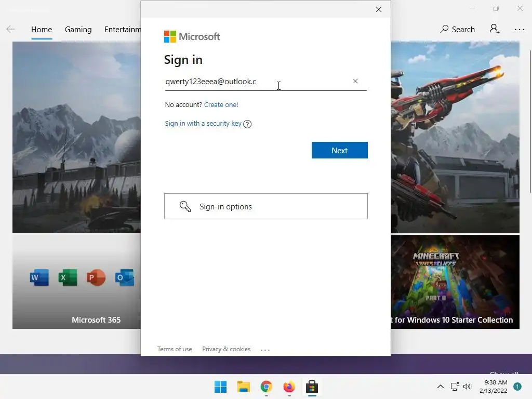Clear the email field with the X icon
The width and height of the screenshot is (532, 399).
click(355, 81)
